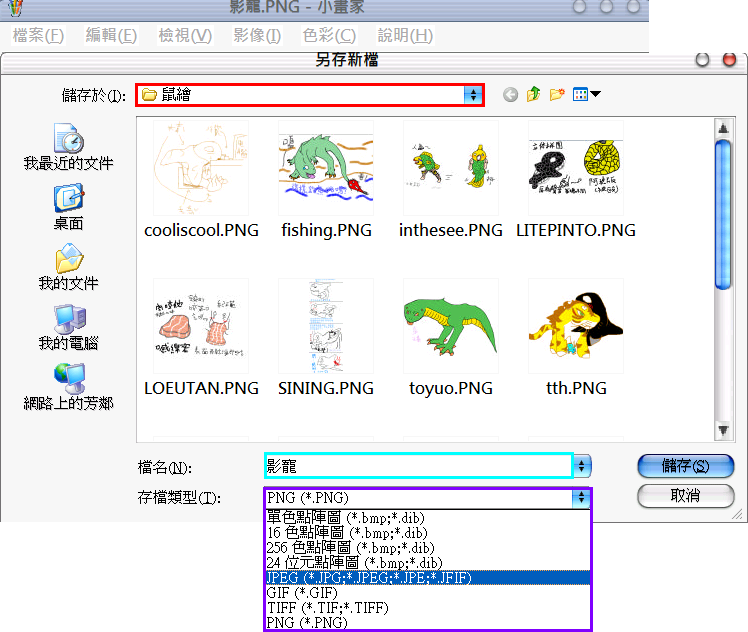The image size is (748, 632).
Task: Open 我的電腦 shortcut
Action: coord(68,327)
